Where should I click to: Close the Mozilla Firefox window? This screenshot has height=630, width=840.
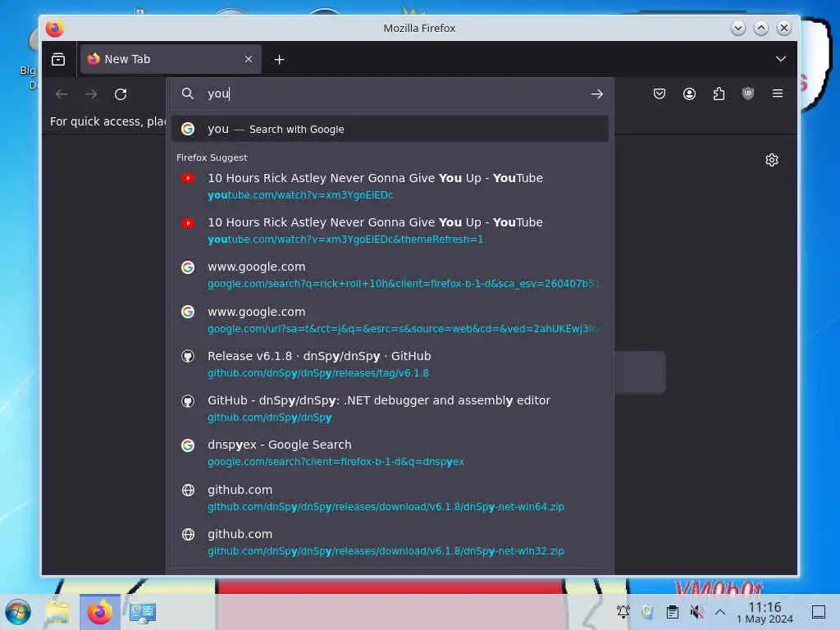click(783, 28)
